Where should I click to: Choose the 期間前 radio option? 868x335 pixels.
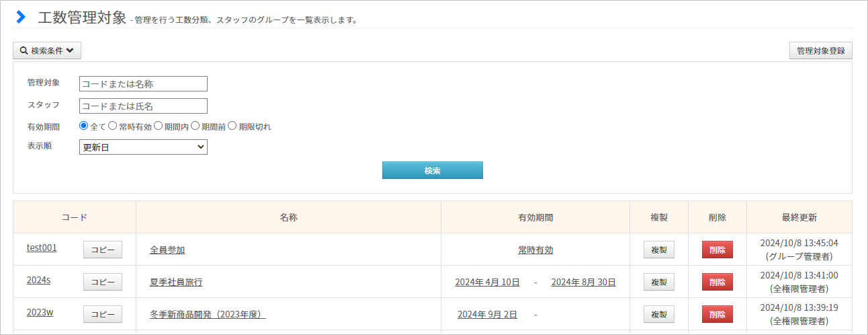tap(196, 126)
